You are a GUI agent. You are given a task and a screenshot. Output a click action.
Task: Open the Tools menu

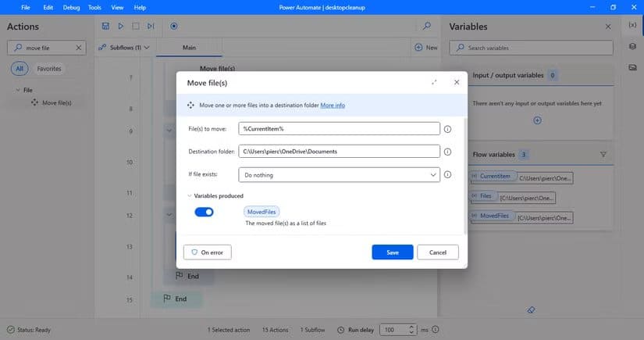click(94, 7)
